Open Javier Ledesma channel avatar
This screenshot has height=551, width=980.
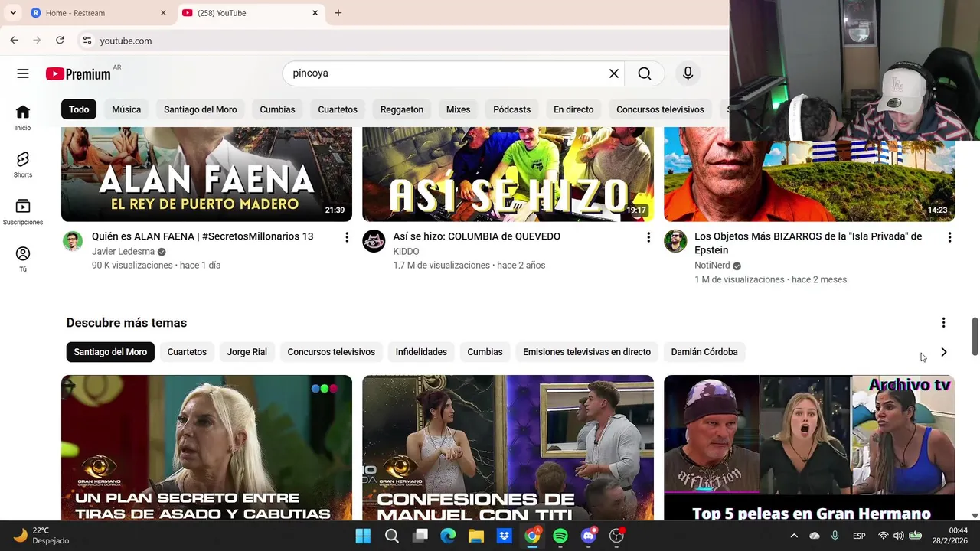pyautogui.click(x=73, y=241)
